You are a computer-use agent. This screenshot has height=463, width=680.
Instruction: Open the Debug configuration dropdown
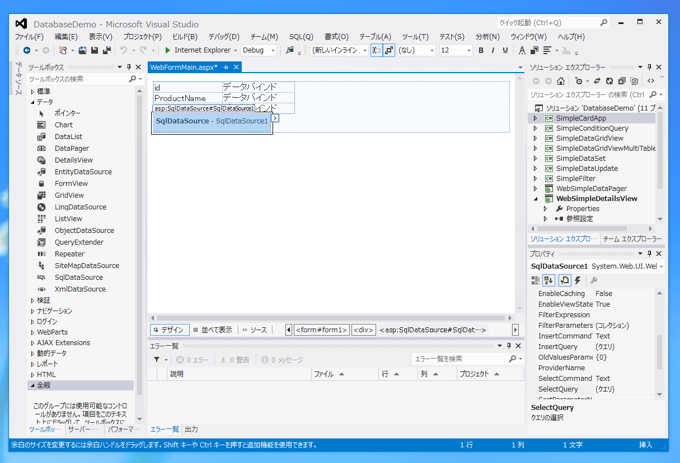point(273,50)
